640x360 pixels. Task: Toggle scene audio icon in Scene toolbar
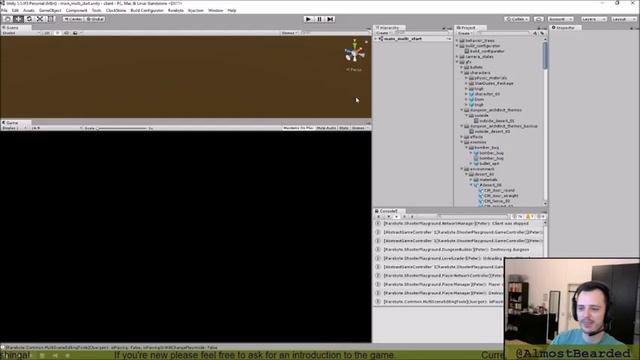pos(66,33)
